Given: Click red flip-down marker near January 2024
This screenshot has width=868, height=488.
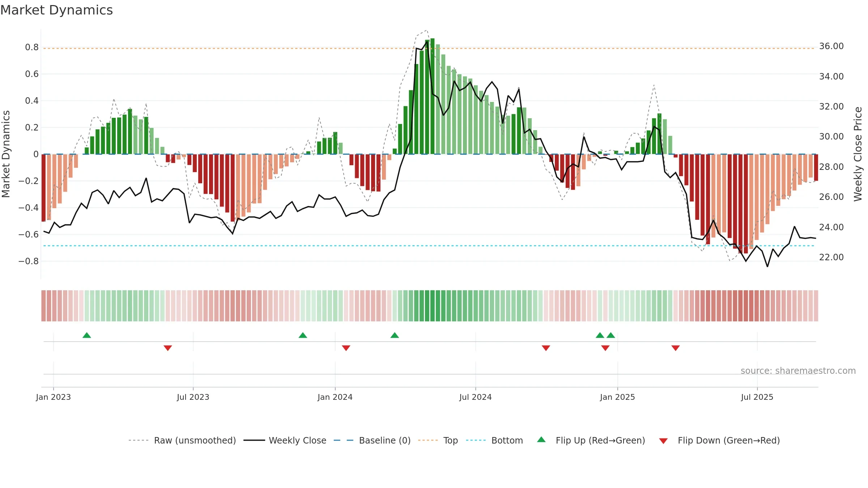Looking at the screenshot, I should (346, 348).
